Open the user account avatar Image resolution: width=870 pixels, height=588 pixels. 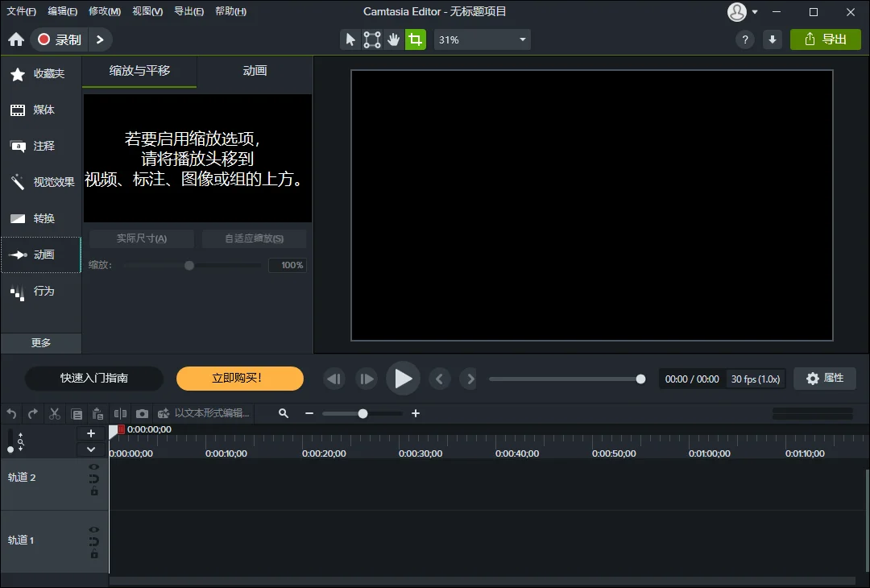point(737,11)
